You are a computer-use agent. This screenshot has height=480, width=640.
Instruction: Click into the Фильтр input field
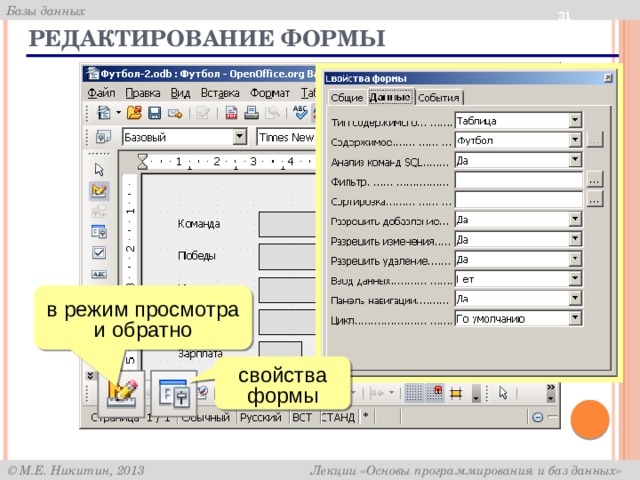coord(518,180)
